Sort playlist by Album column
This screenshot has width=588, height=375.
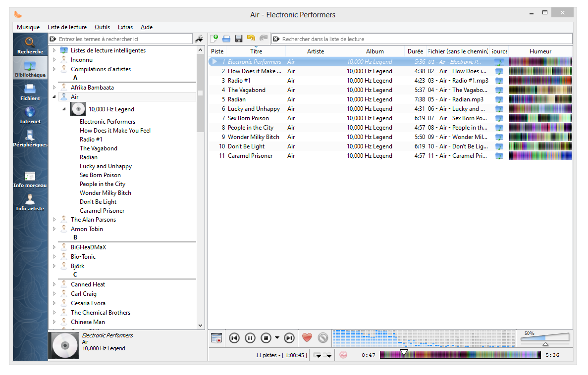coord(375,51)
